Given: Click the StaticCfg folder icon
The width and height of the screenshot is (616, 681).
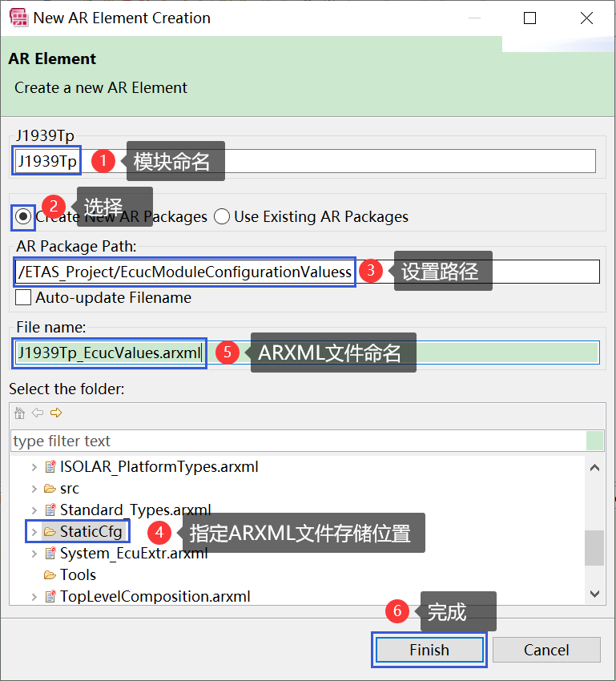Looking at the screenshot, I should point(50,532).
